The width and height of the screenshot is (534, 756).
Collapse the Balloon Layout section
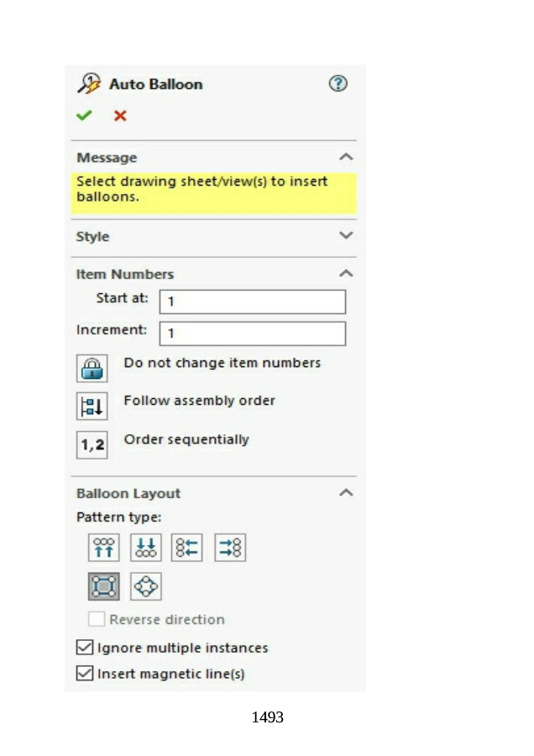point(345,493)
